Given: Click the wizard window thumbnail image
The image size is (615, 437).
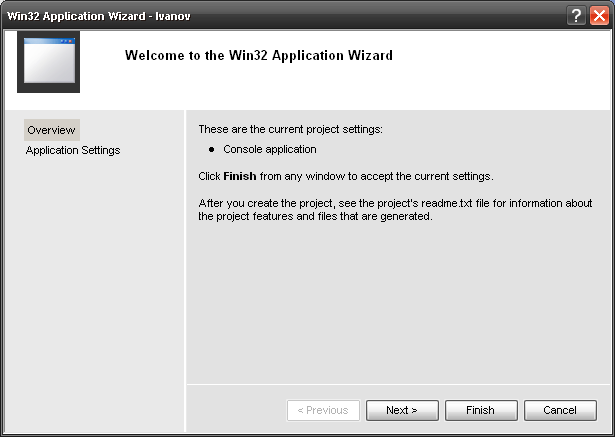Looking at the screenshot, I should pyautogui.click(x=49, y=62).
